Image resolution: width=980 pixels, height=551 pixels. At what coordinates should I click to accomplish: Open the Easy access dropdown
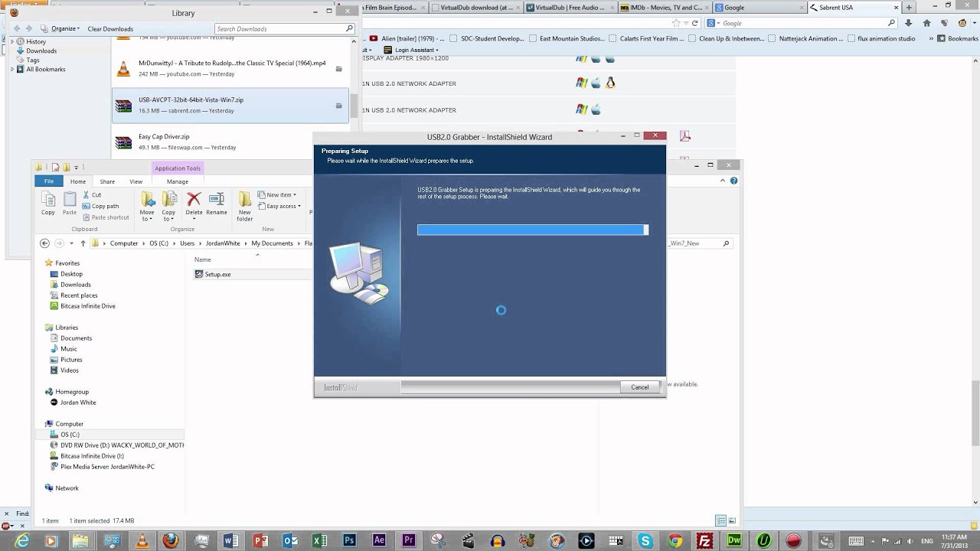(279, 206)
